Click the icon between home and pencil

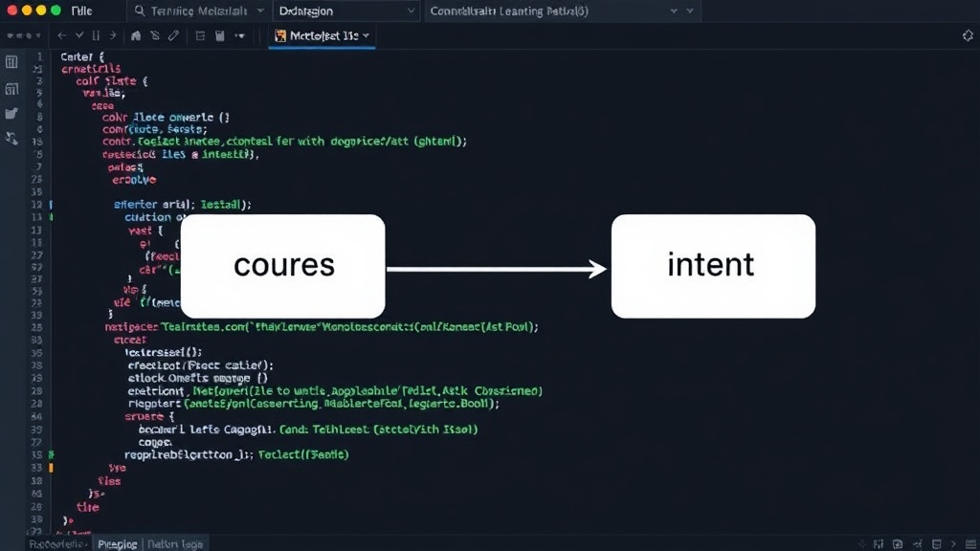point(154,35)
